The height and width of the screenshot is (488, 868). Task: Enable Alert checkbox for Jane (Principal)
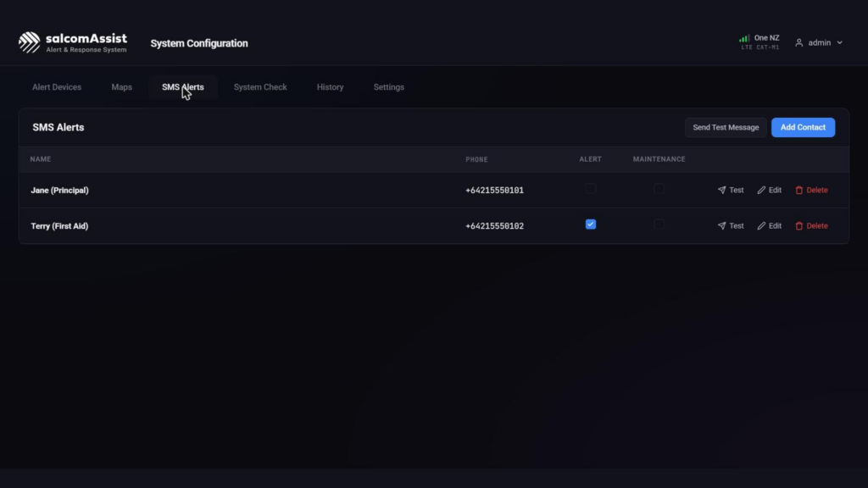coord(591,189)
